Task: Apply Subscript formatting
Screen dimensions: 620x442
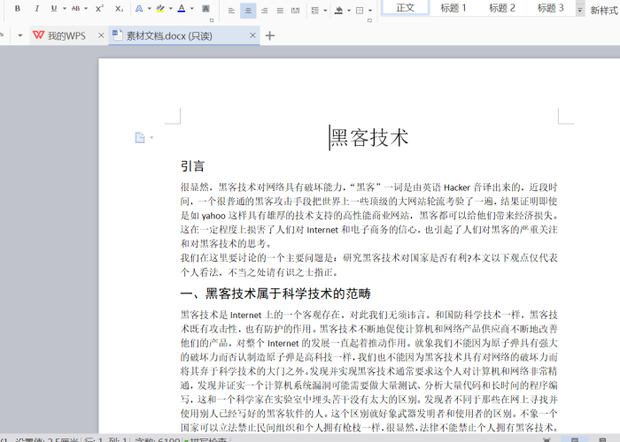Action: point(119,8)
